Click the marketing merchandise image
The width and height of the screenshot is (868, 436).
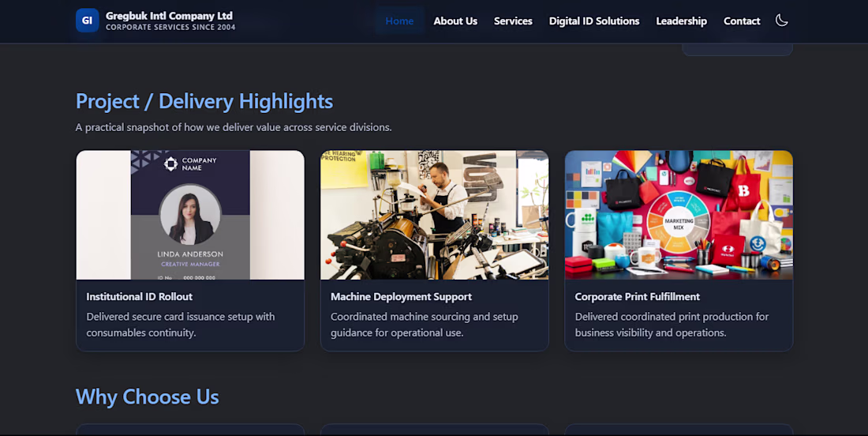pos(679,215)
